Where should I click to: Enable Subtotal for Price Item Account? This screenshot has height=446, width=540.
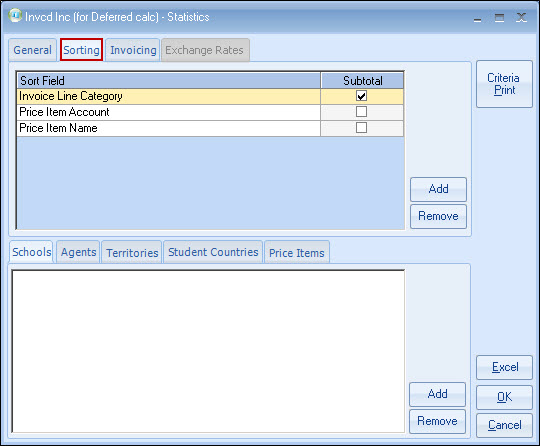click(x=361, y=112)
